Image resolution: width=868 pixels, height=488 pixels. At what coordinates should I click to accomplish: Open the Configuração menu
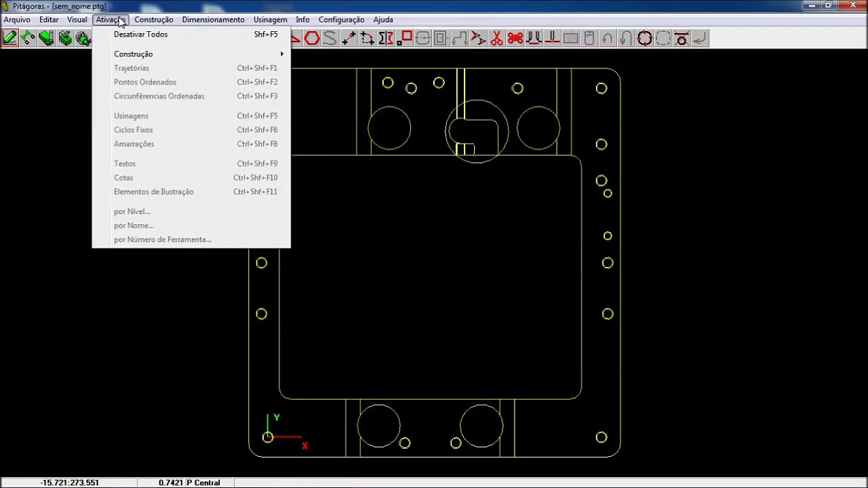341,20
